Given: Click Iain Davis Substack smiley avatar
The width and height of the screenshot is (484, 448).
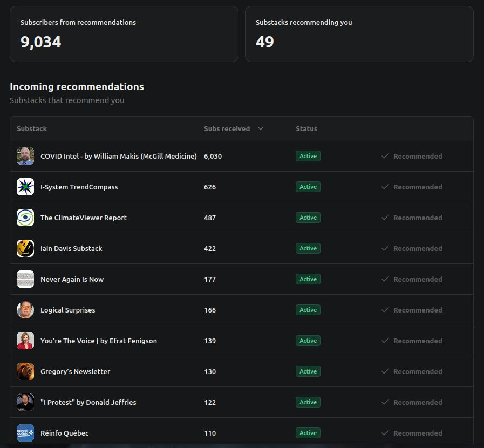Looking at the screenshot, I should click(x=25, y=248).
